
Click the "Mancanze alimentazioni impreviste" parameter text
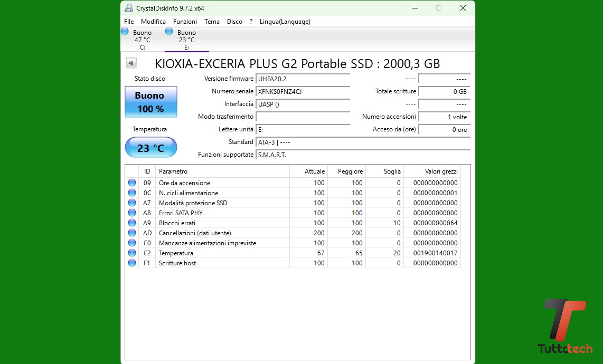208,243
